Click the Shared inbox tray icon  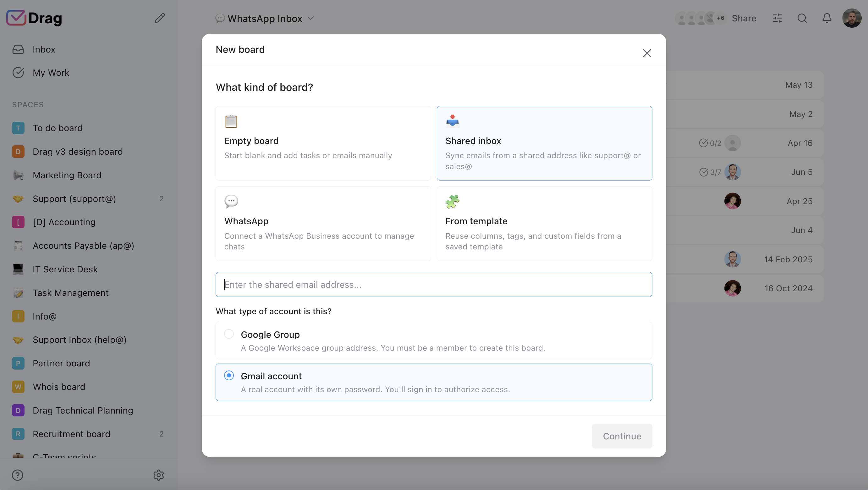[x=452, y=121]
